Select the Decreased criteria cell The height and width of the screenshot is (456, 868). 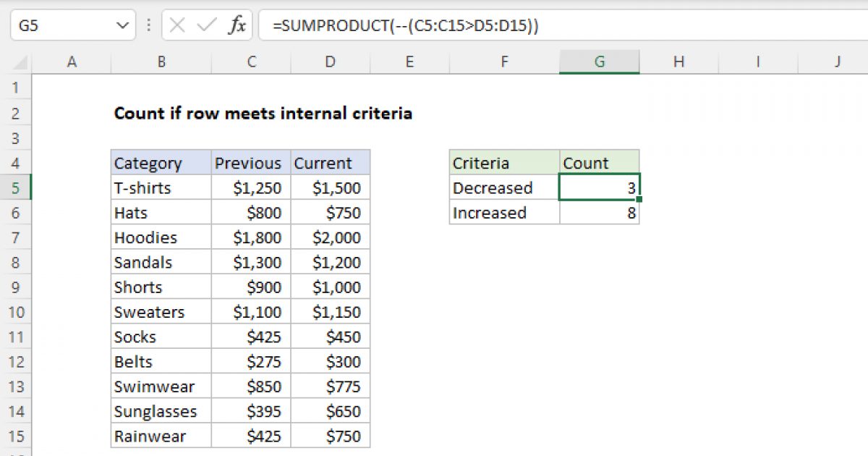492,187
